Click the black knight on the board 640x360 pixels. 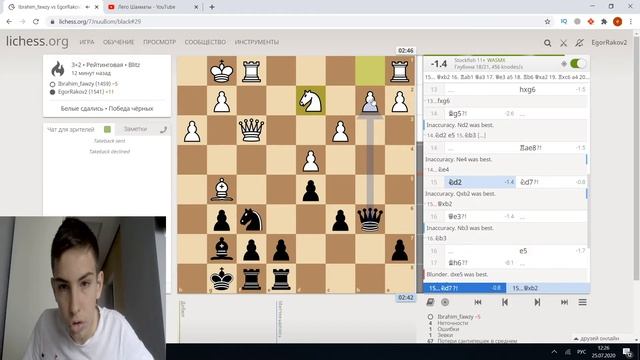coord(251,219)
